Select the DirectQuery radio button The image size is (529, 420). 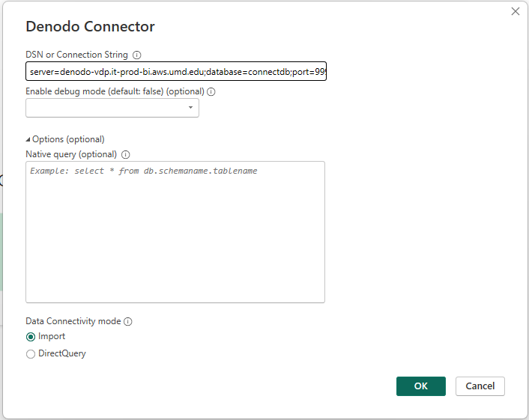tap(31, 354)
